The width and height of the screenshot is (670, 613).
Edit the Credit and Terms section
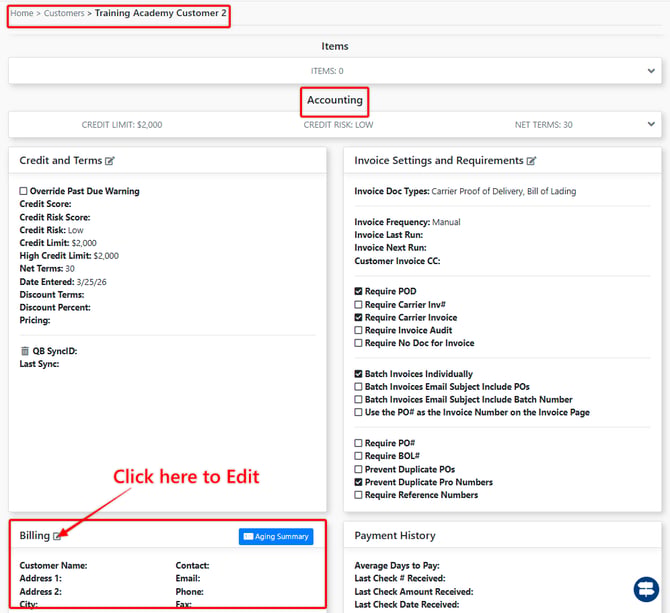(110, 161)
